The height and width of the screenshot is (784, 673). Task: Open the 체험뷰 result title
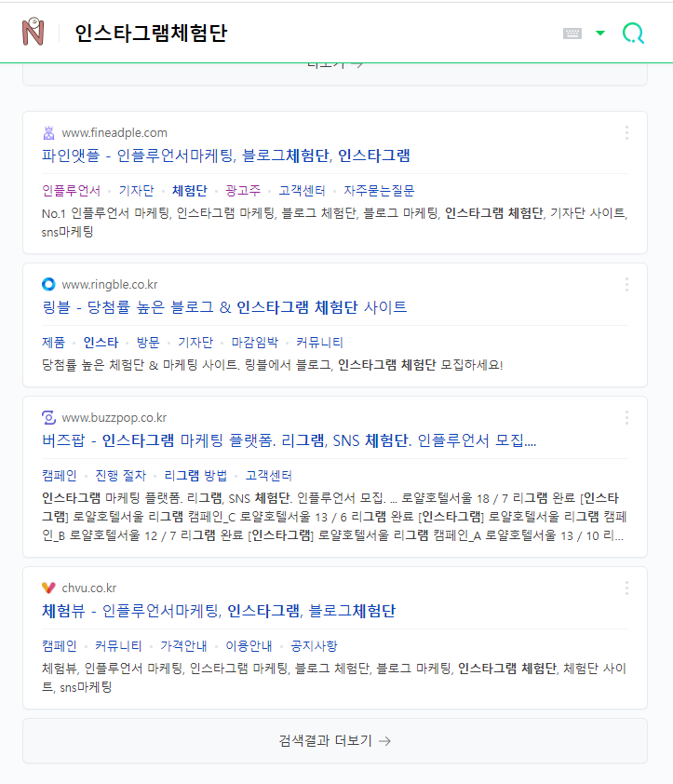point(219,611)
